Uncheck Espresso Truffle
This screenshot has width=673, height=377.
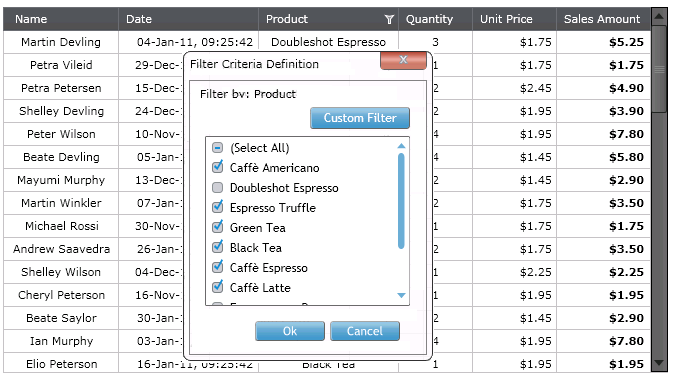coord(218,207)
